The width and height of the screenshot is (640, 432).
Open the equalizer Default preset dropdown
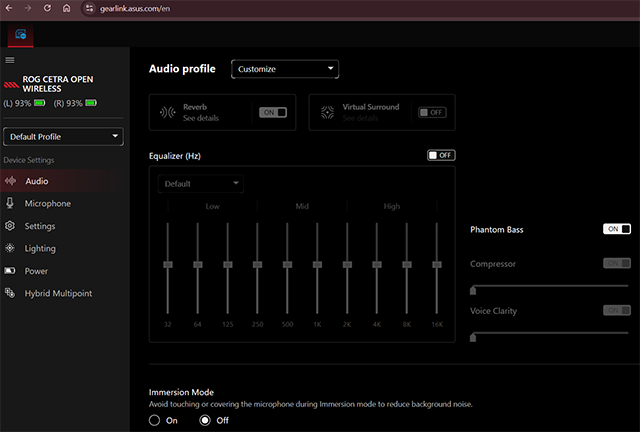pyautogui.click(x=200, y=184)
